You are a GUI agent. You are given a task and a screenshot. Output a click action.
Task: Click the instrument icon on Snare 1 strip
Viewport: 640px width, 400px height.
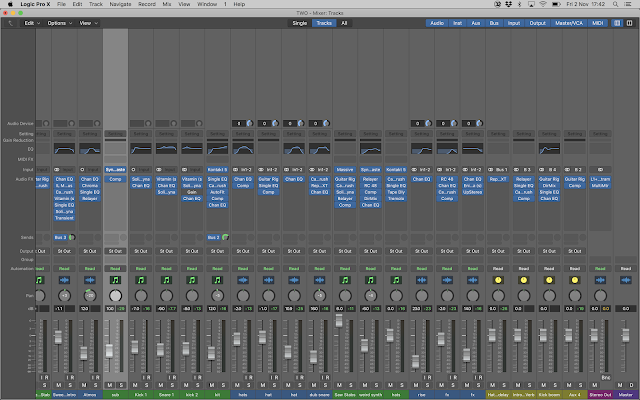(167, 280)
